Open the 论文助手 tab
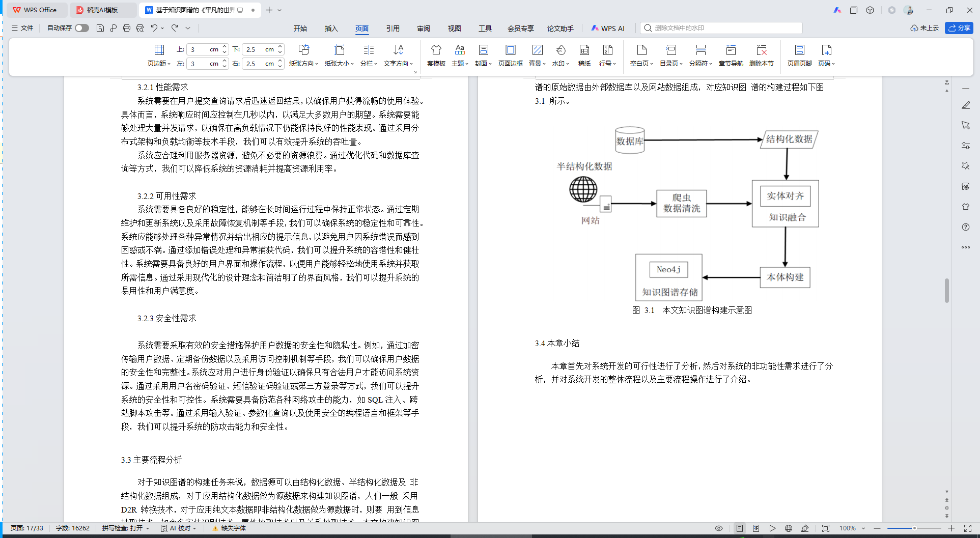This screenshot has width=980, height=538. 561,29
